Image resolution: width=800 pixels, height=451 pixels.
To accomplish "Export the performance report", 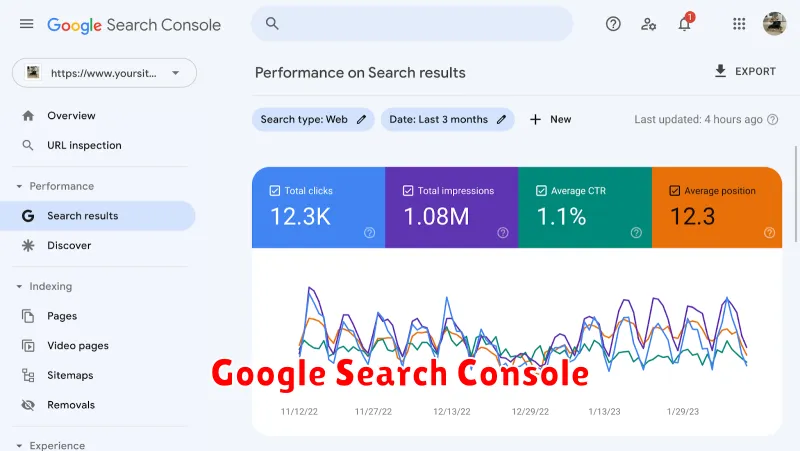I will pos(745,71).
